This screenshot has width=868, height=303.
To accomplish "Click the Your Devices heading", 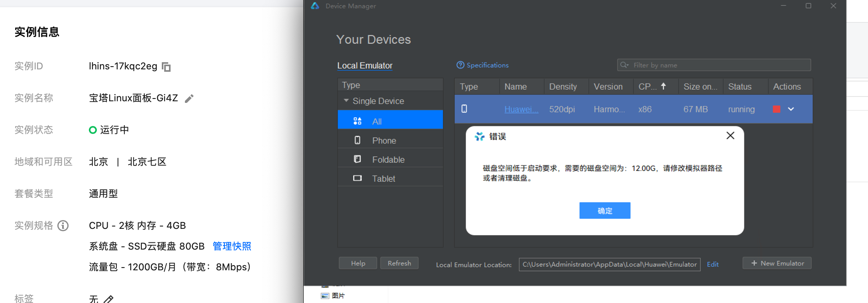I will point(373,39).
